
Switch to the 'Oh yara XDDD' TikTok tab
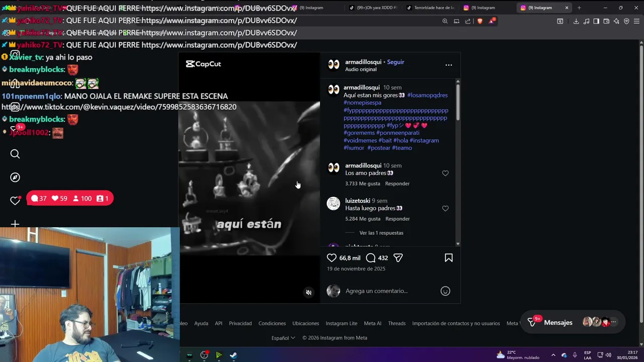pyautogui.click(x=373, y=8)
